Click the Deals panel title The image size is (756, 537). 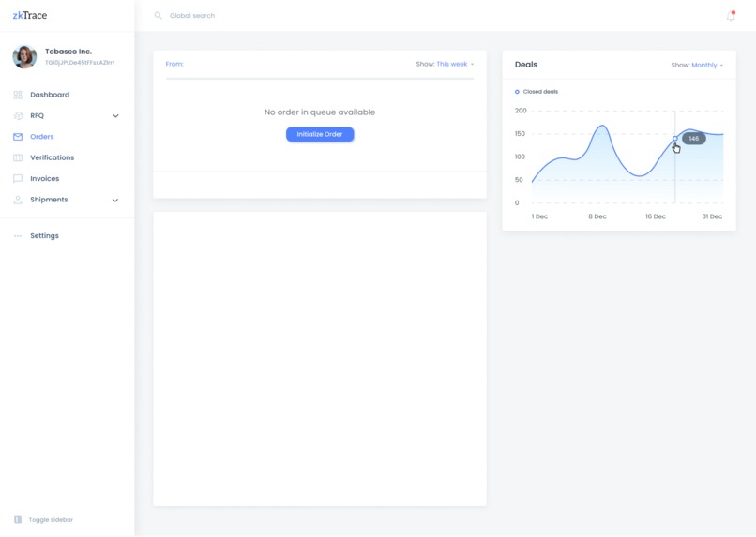[x=526, y=65]
